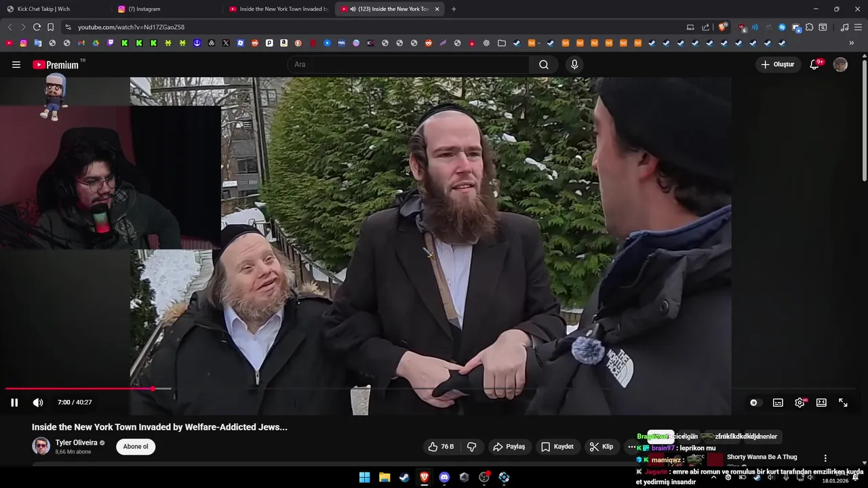The height and width of the screenshot is (488, 868).
Task: Open the video title text
Action: tap(159, 427)
